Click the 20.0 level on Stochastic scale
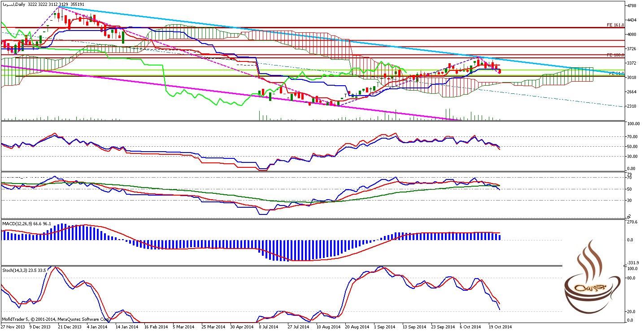Image resolution: width=644 pixels, height=332 pixels. pyautogui.click(x=632, y=311)
